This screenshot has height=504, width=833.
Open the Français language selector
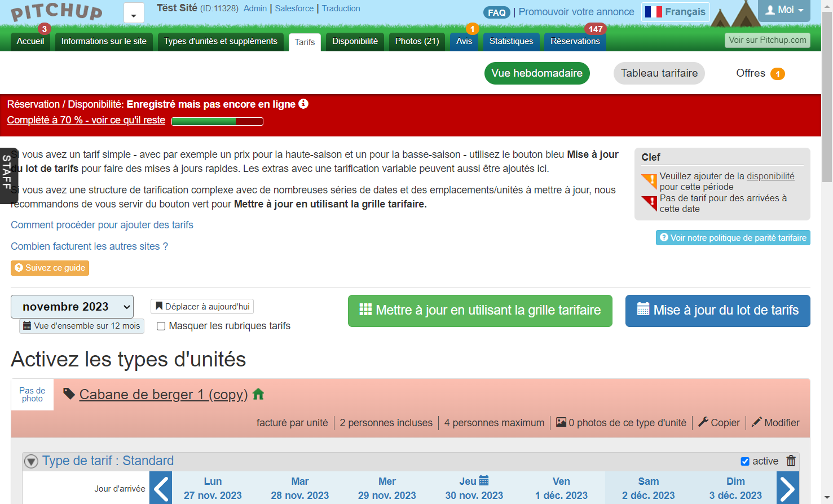[x=675, y=12]
